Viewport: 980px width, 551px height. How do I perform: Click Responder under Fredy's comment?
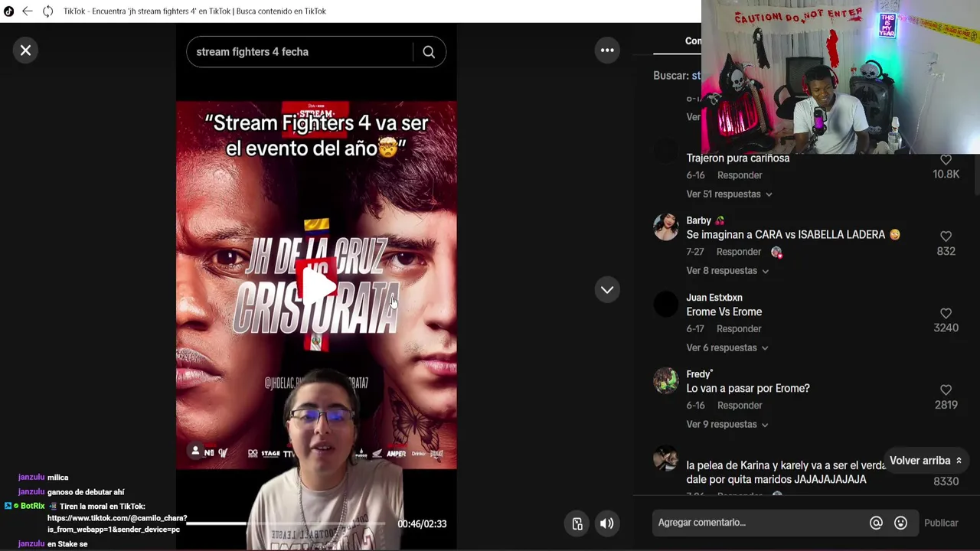pos(740,405)
